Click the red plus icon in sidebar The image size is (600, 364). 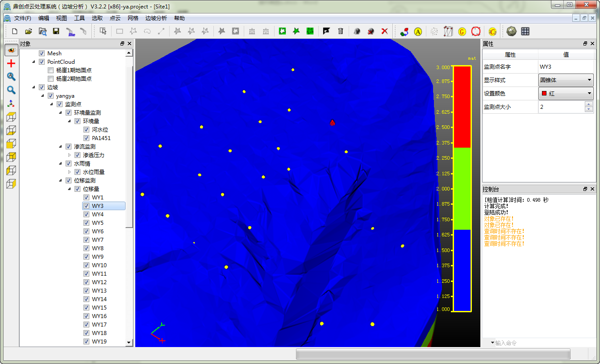click(11, 63)
